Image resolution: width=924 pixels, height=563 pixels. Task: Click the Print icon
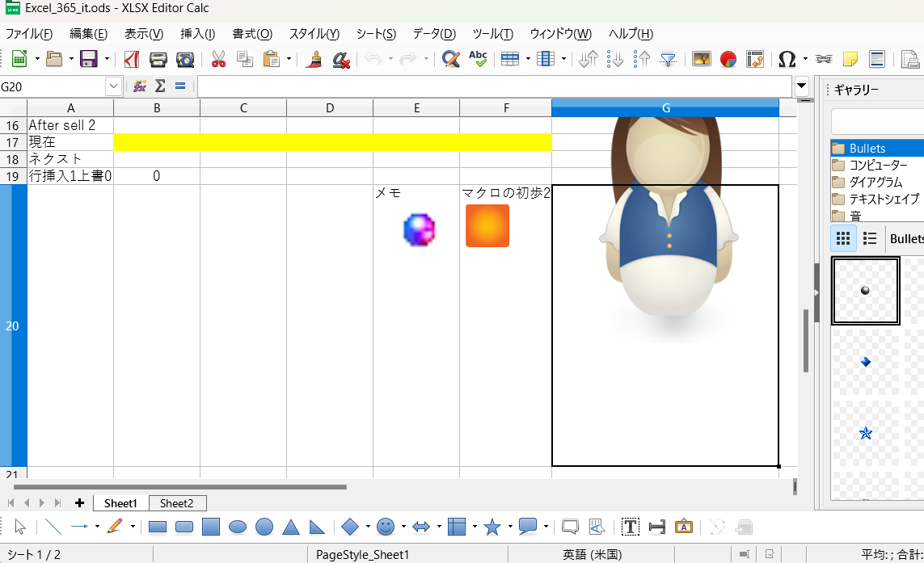158,59
